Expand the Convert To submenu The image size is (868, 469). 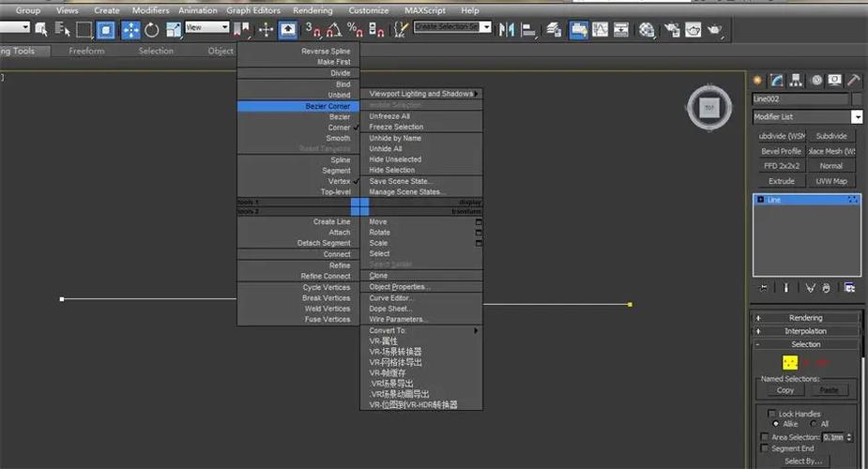421,331
